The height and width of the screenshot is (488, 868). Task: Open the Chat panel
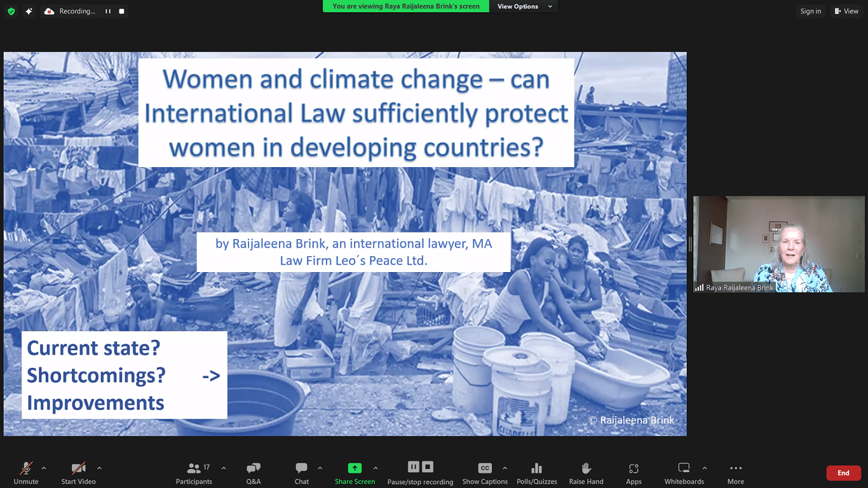tap(302, 473)
